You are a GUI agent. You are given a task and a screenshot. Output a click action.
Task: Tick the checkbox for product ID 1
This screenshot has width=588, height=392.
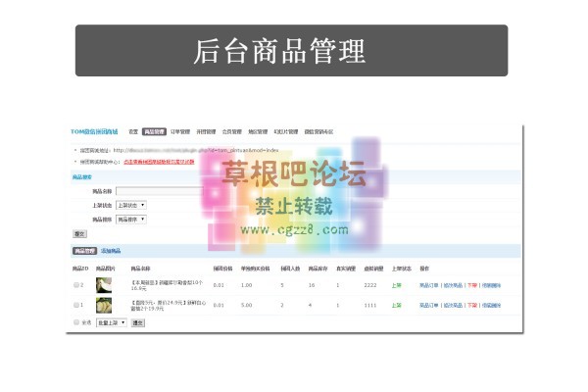(x=76, y=305)
